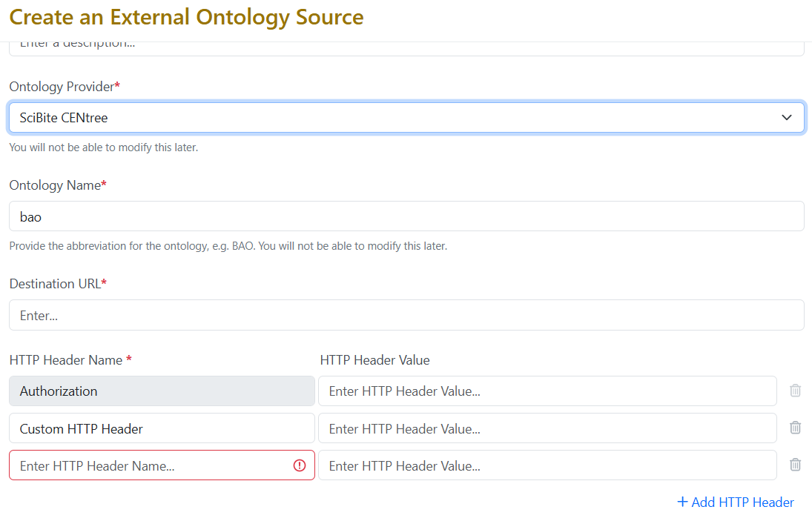Delete the empty HTTP header row
812x521 pixels.
tap(796, 465)
